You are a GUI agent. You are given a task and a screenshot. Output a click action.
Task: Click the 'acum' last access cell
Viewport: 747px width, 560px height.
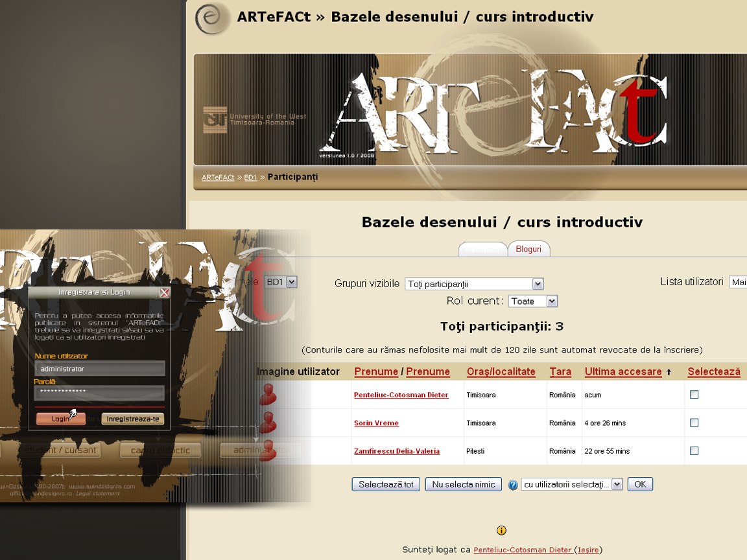click(593, 395)
